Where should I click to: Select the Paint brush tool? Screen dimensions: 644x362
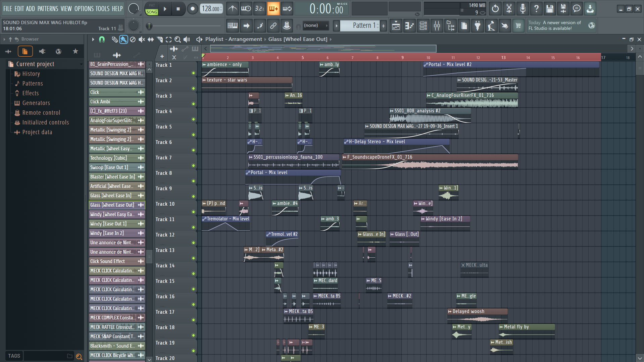(x=123, y=40)
